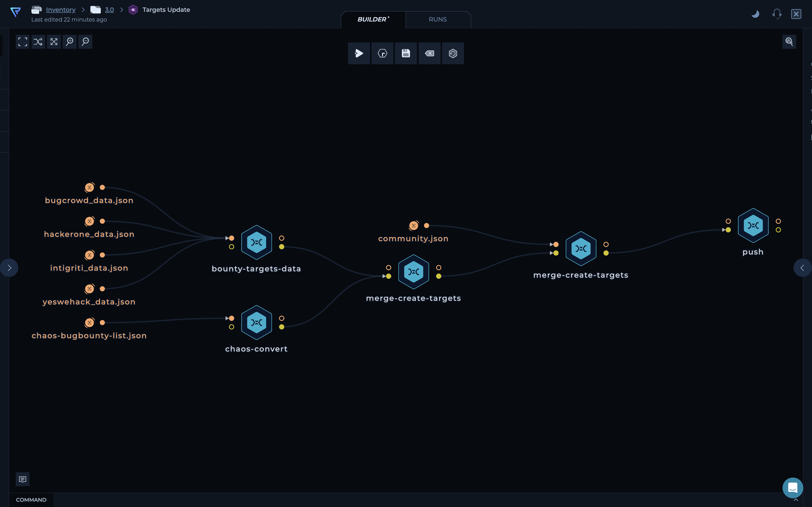The height and width of the screenshot is (507, 812).
Task: Click the save workflow floppy icon
Action: point(406,53)
